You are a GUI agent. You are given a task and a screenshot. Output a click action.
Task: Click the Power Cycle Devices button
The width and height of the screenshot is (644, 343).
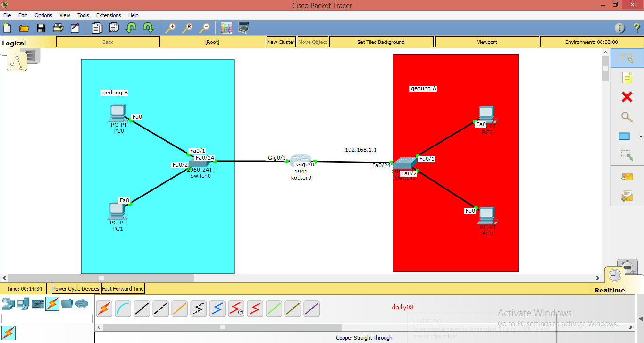point(75,288)
